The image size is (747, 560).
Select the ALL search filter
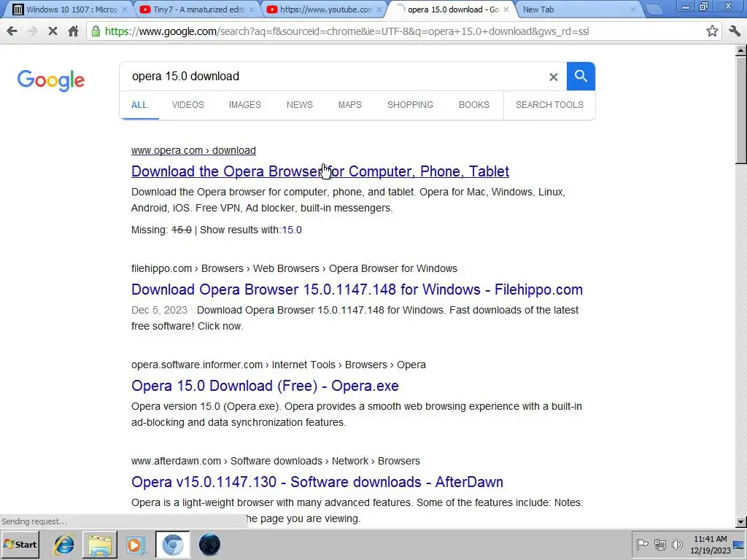[139, 105]
